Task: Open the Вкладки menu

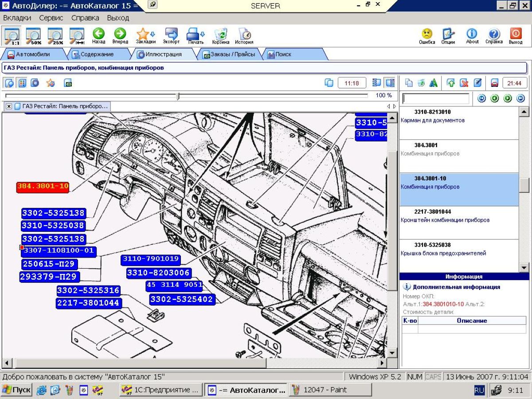Action: coord(17,18)
